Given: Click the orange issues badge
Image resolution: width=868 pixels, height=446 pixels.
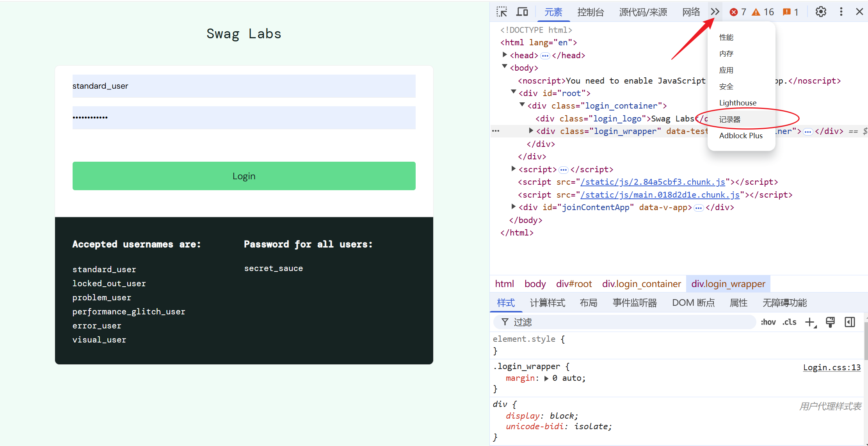Looking at the screenshot, I should coord(791,12).
